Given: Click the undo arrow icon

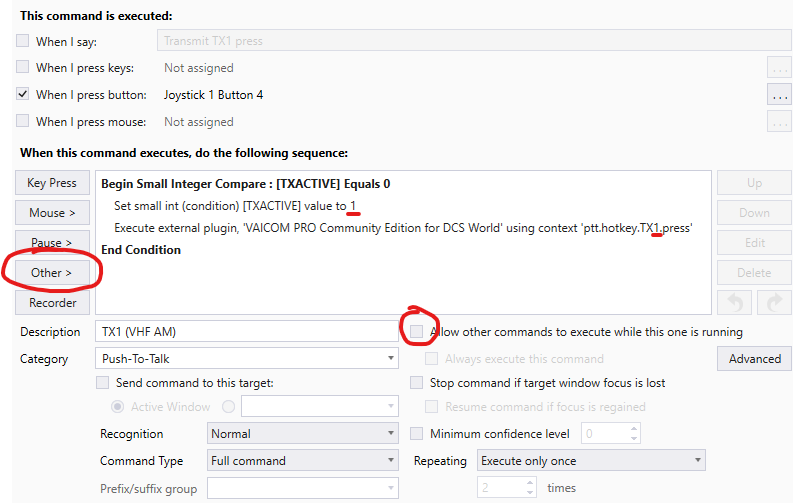Looking at the screenshot, I should point(734,303).
